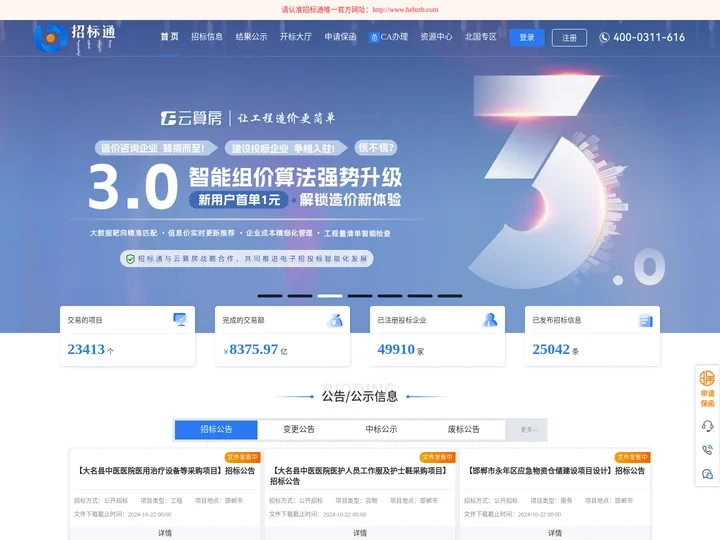
Task: Expand announcements with 更多>> button
Action: pos(529,430)
